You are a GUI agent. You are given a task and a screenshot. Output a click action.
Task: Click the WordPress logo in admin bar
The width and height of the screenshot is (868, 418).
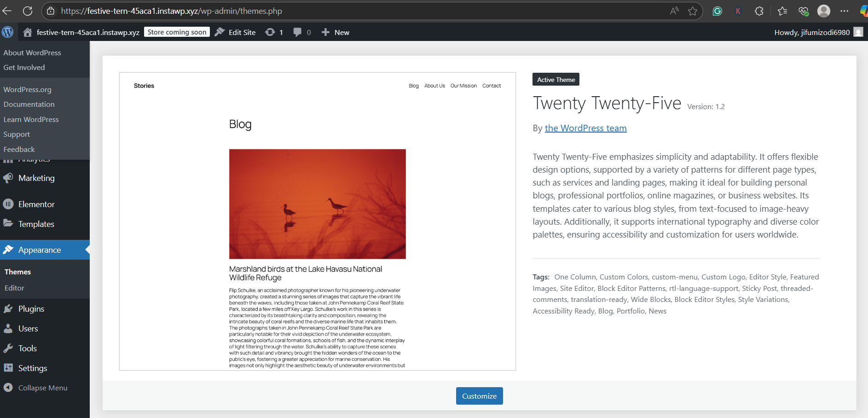point(8,32)
